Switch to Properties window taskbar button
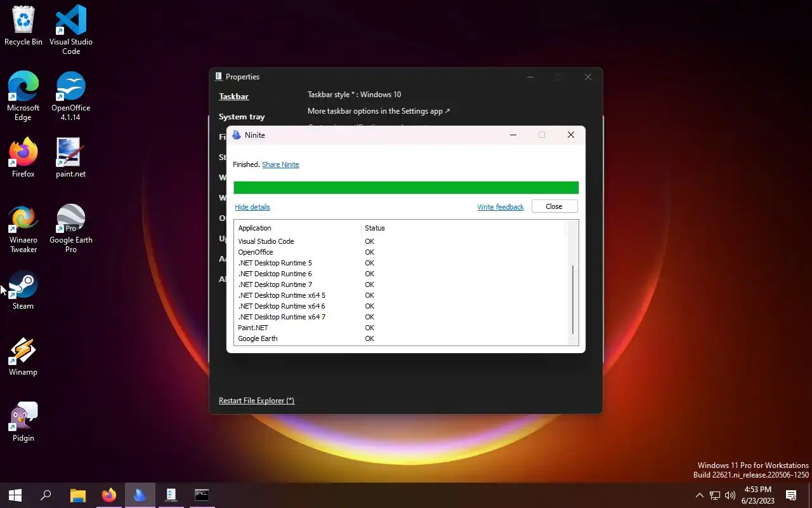Image resolution: width=812 pixels, height=508 pixels. [x=171, y=495]
